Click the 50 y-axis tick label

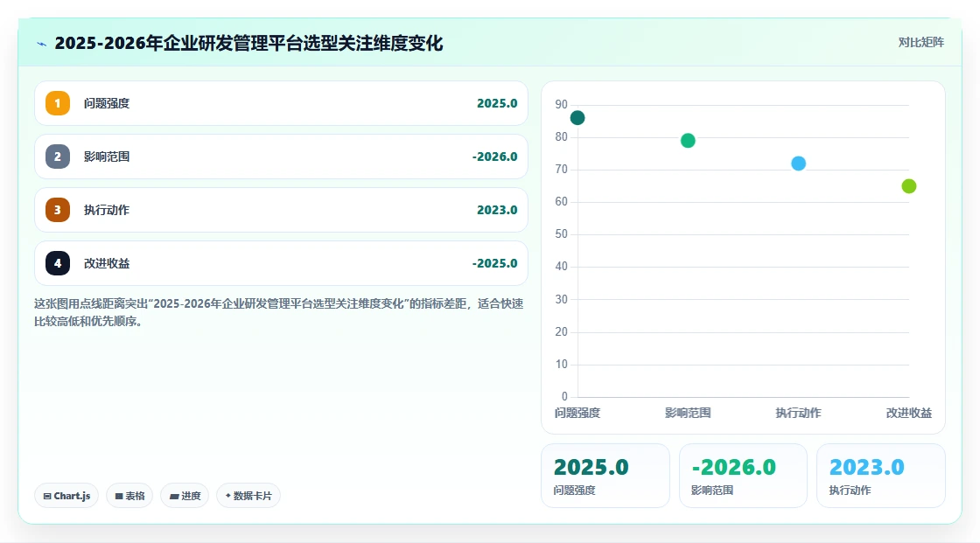[561, 233]
